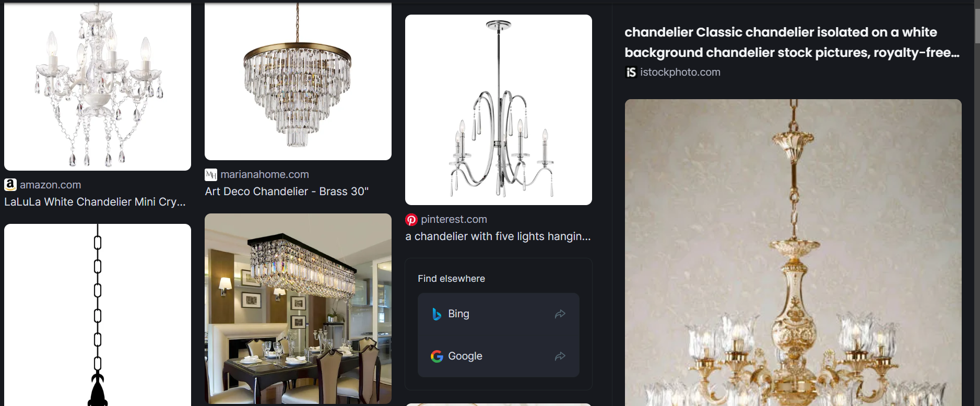
Task: Open the pinterest.com source link
Action: (454, 219)
